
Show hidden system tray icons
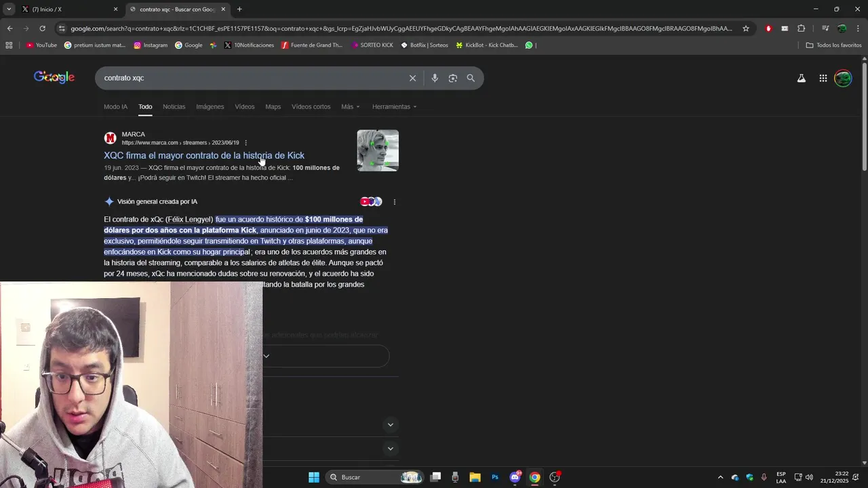tap(720, 477)
